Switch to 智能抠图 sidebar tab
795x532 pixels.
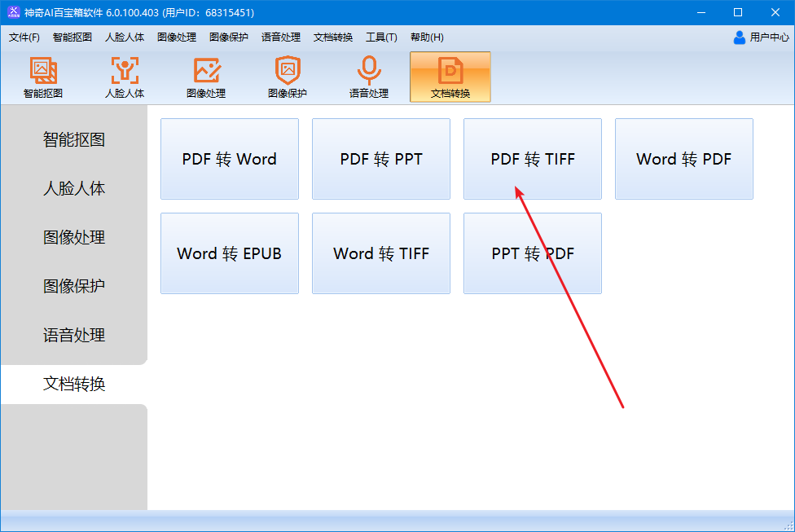[74, 139]
